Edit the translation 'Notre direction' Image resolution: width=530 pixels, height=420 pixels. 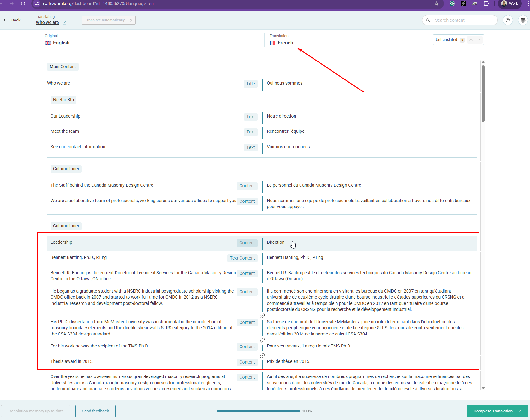281,116
